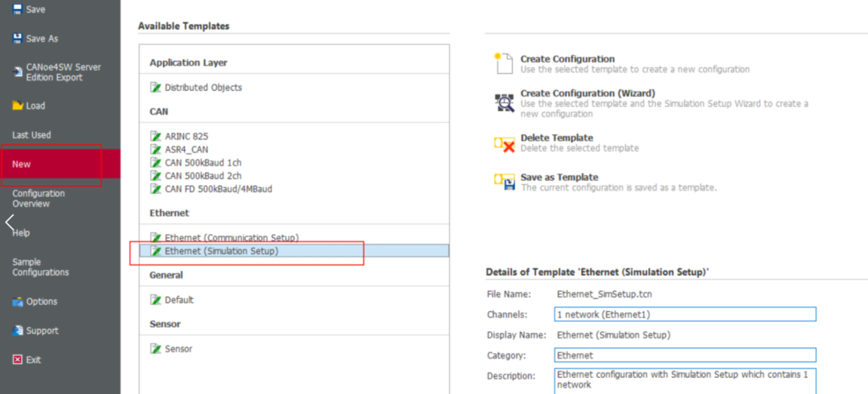Click the Create Configuration (Wizard) icon
Image resolution: width=868 pixels, height=394 pixels.
(x=504, y=102)
